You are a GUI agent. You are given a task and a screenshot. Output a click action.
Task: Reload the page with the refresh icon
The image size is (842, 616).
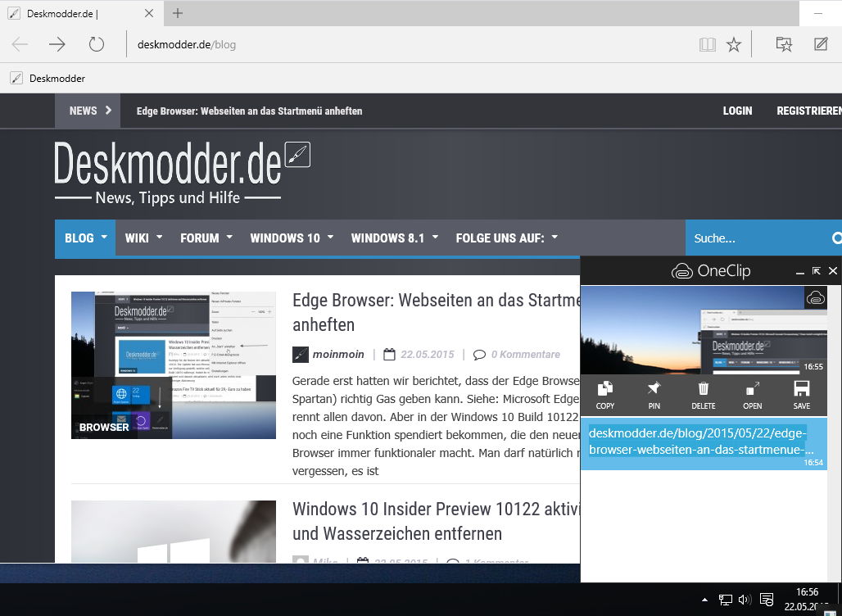(x=96, y=44)
